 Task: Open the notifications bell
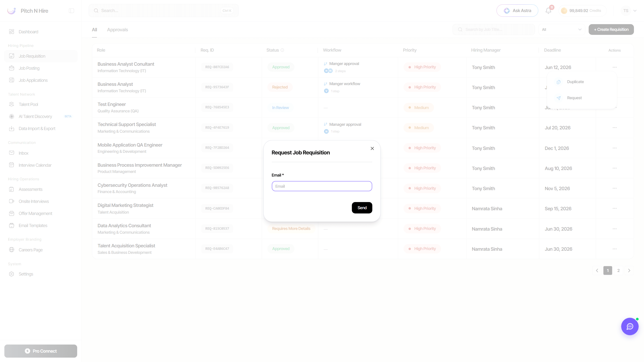tap(548, 11)
